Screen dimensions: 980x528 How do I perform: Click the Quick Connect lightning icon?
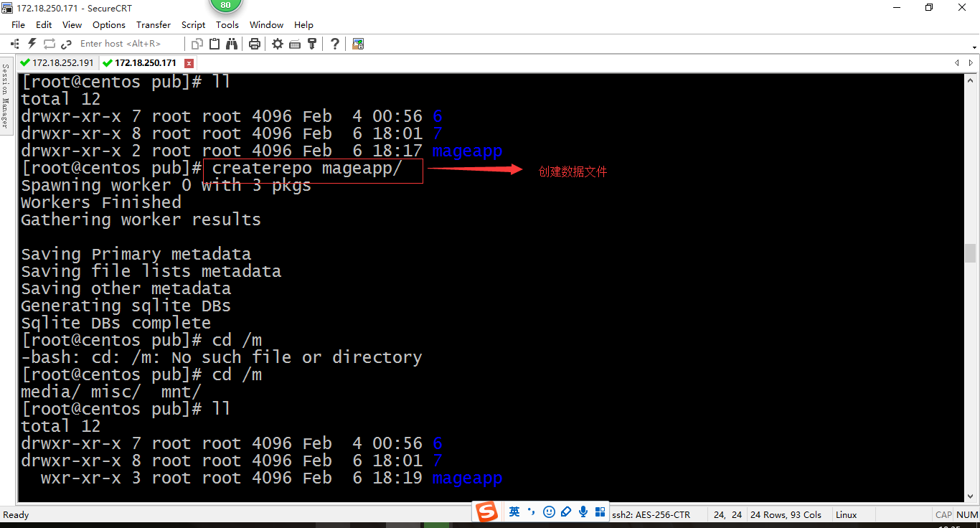(x=32, y=44)
